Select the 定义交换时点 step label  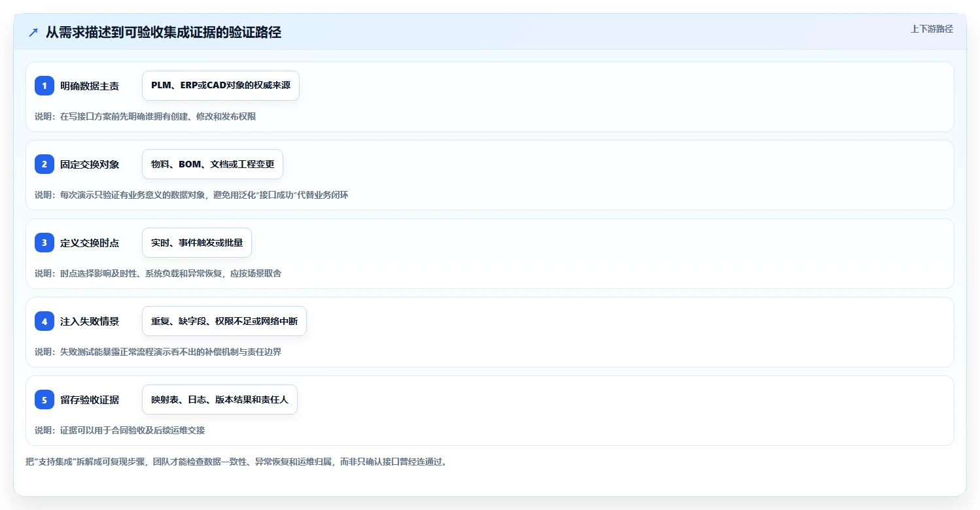pyautogui.click(x=90, y=243)
